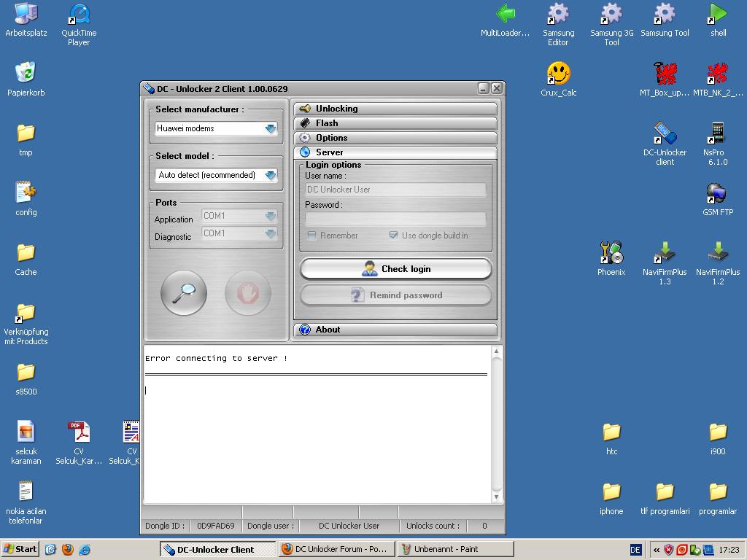Click the magnifying glass detect button
The image size is (747, 560).
[184, 293]
